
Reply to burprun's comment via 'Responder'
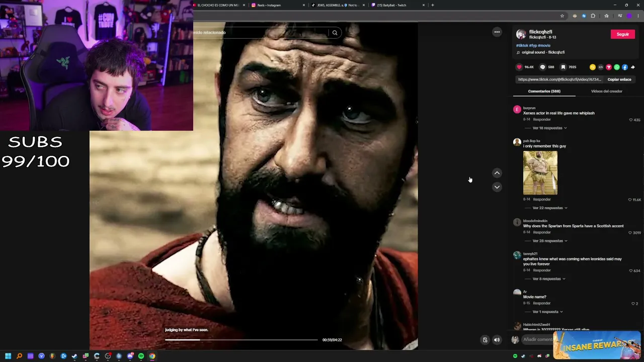(x=542, y=120)
